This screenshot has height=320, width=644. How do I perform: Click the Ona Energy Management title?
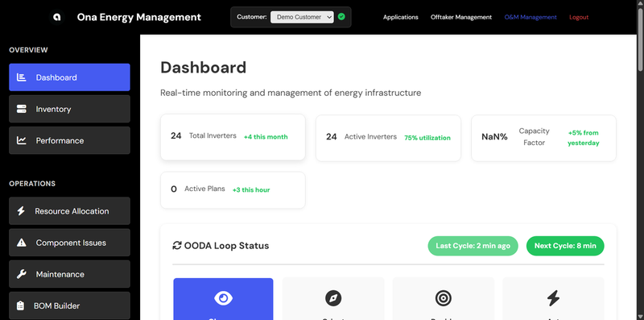[x=138, y=17]
